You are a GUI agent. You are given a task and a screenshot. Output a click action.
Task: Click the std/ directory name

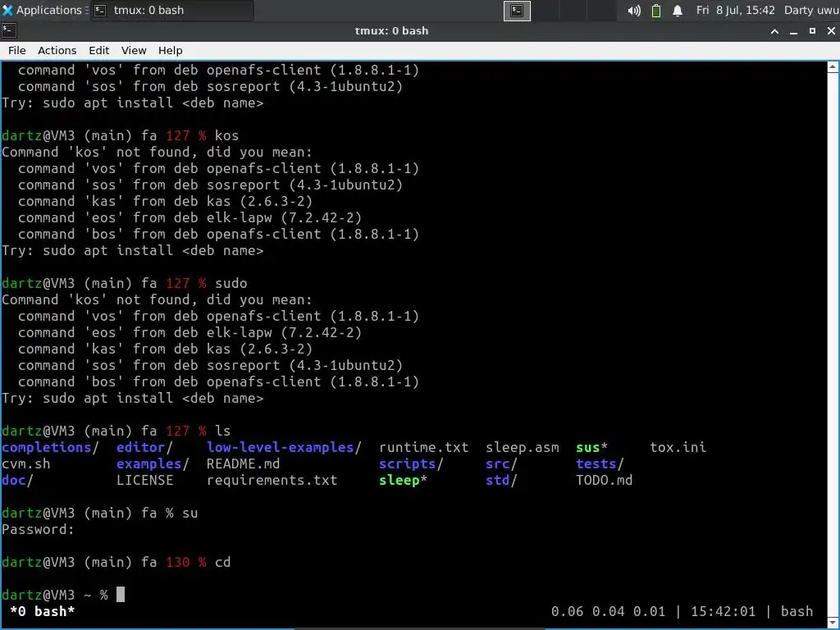click(501, 480)
